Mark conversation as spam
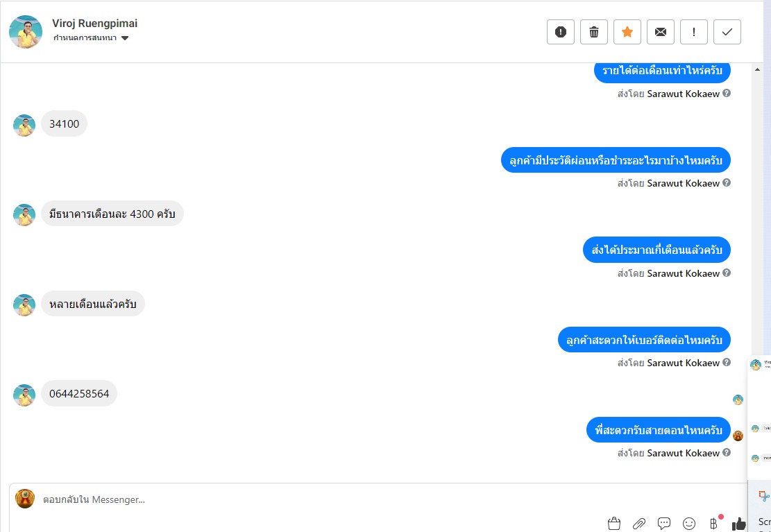 (x=561, y=32)
